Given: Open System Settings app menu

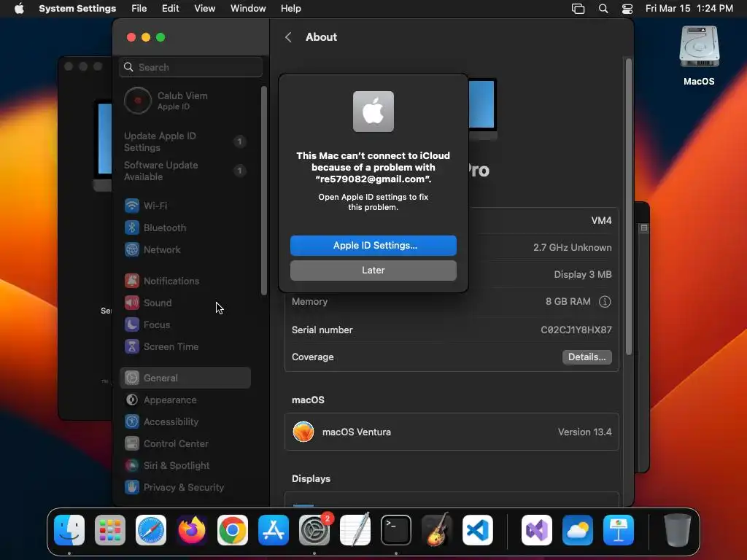Looking at the screenshot, I should pyautogui.click(x=77, y=9).
